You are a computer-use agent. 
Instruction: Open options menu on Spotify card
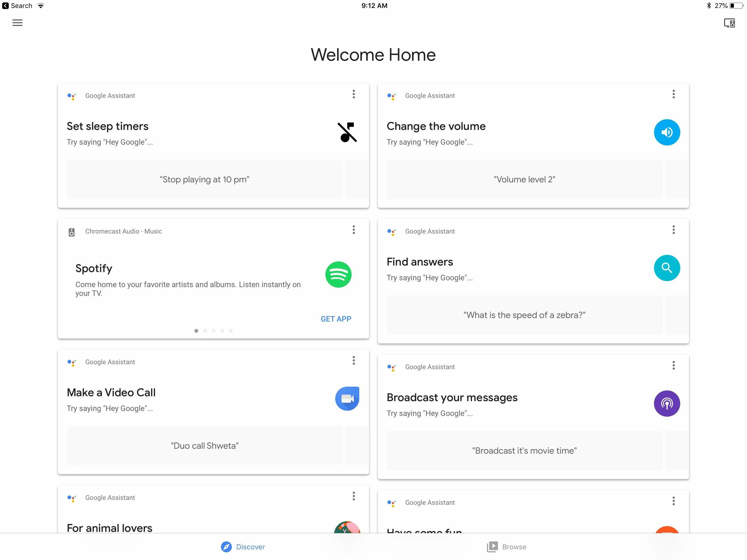click(x=354, y=230)
